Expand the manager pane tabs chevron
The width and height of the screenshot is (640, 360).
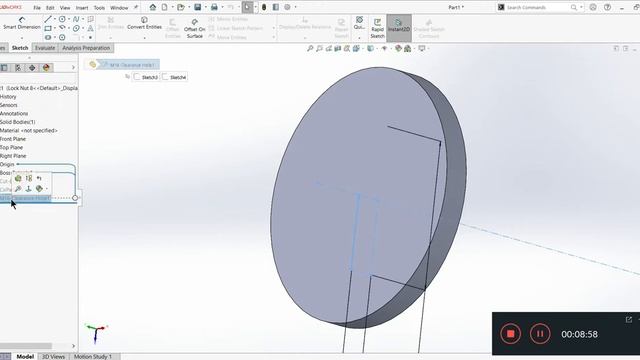coord(73,67)
